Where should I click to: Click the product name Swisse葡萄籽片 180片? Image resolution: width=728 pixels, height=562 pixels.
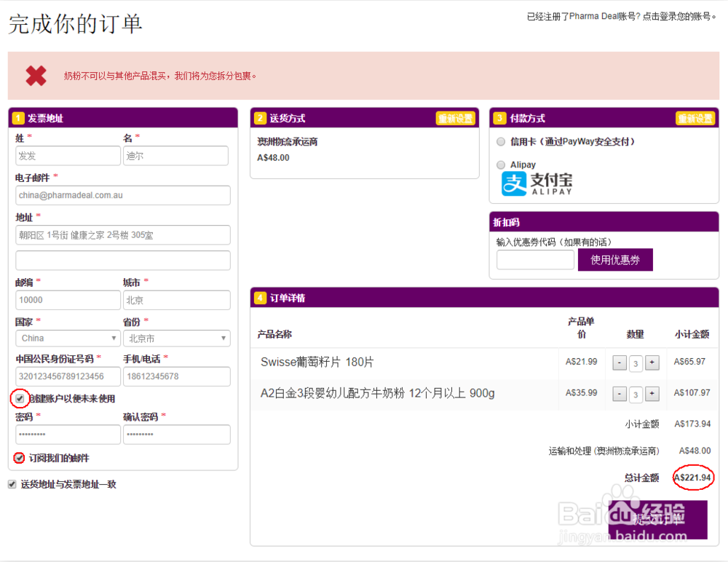tap(317, 362)
